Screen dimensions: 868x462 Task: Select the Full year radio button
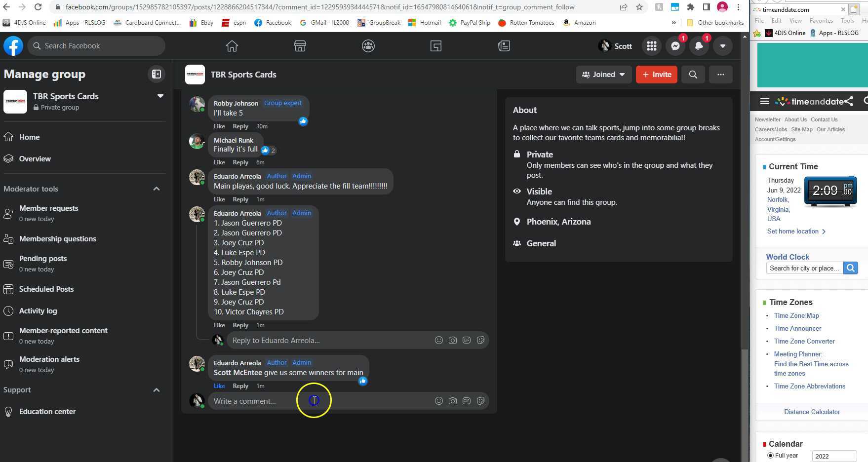[770, 455]
